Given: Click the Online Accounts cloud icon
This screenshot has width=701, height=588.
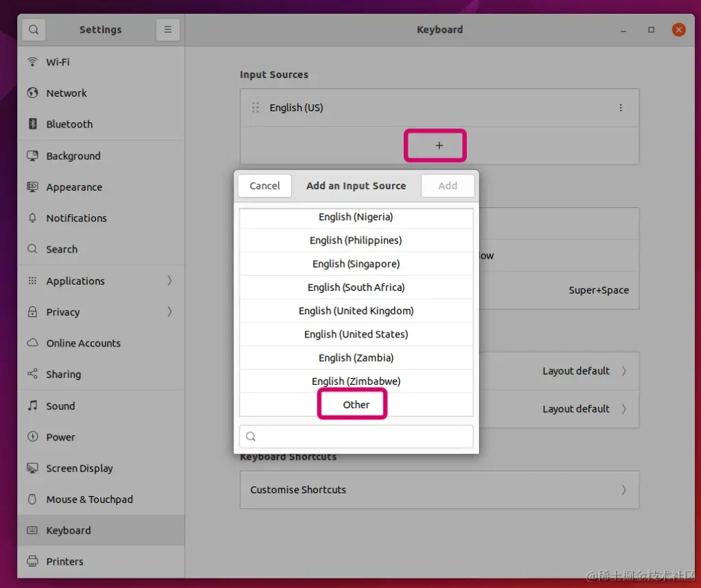Looking at the screenshot, I should point(32,342).
